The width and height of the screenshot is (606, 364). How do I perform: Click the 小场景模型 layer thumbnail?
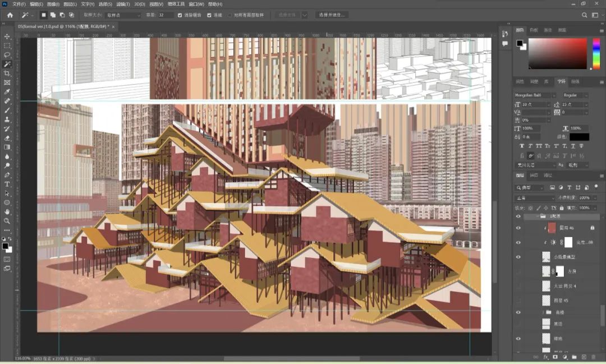coord(546,257)
